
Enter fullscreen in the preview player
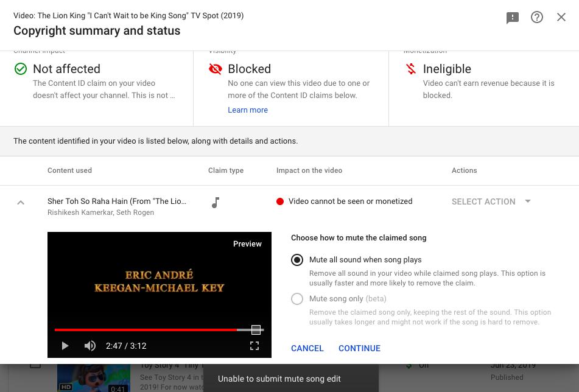point(254,346)
